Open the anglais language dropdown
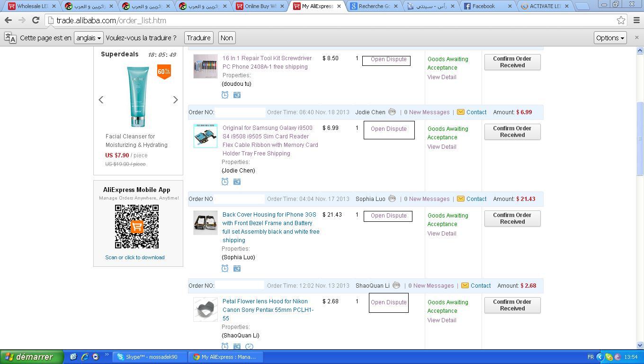The width and height of the screenshot is (644, 364). click(89, 38)
